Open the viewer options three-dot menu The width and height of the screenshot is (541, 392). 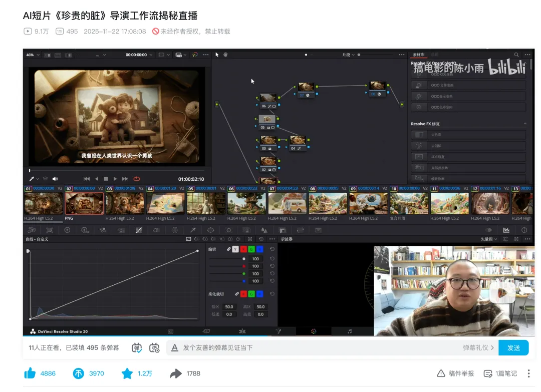pyautogui.click(x=206, y=55)
